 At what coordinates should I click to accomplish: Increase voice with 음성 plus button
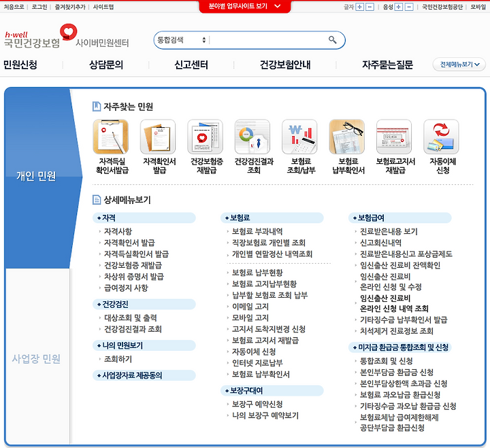tap(399, 7)
